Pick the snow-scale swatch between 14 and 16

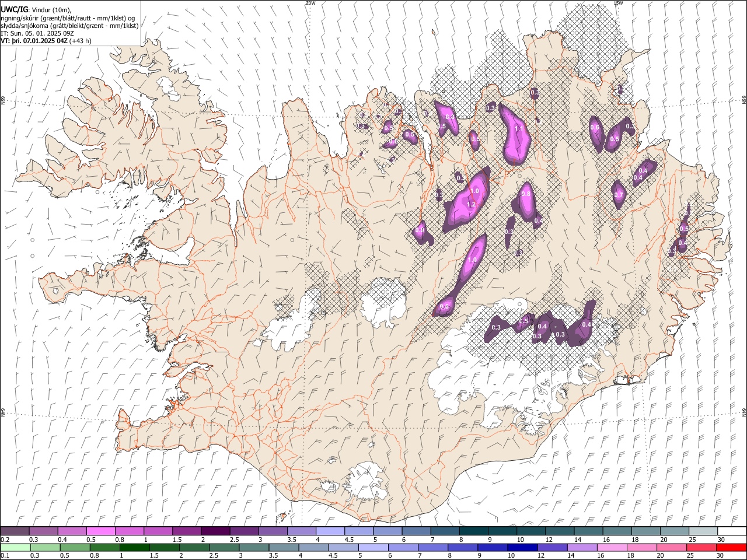588,531
